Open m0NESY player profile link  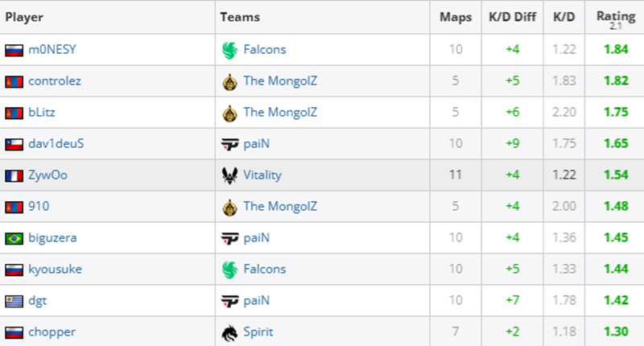tap(52, 50)
